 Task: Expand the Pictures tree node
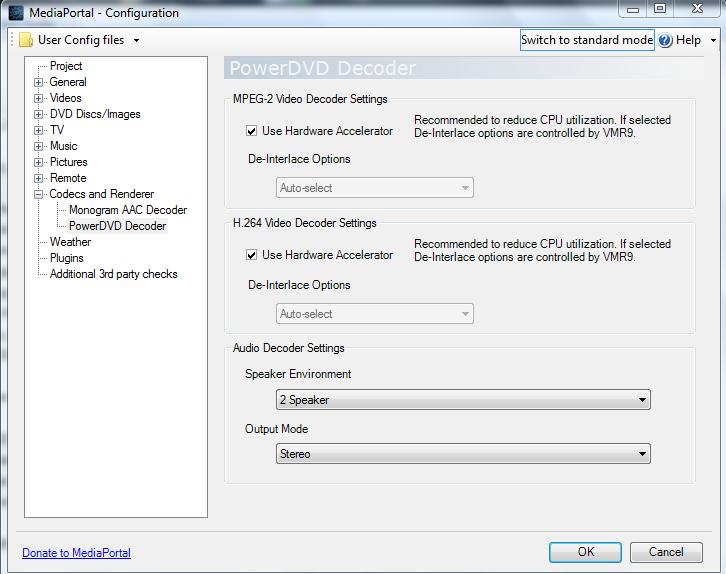click(38, 162)
